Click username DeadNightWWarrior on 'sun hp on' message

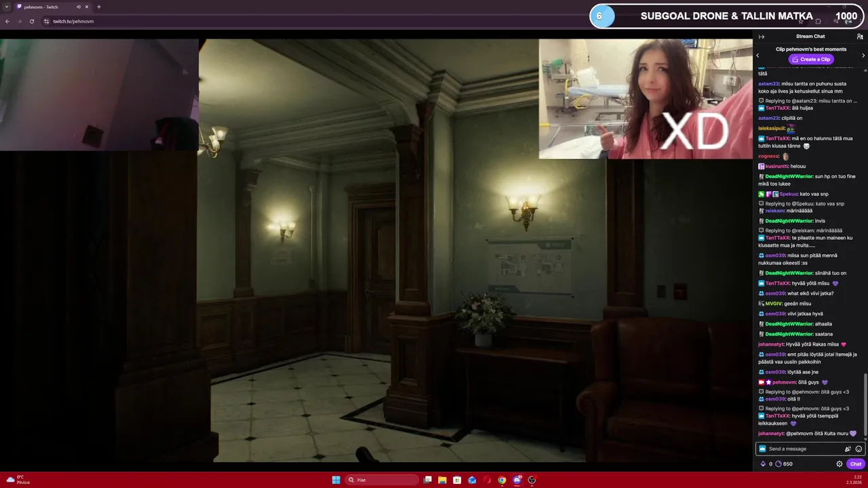pyautogui.click(x=789, y=176)
